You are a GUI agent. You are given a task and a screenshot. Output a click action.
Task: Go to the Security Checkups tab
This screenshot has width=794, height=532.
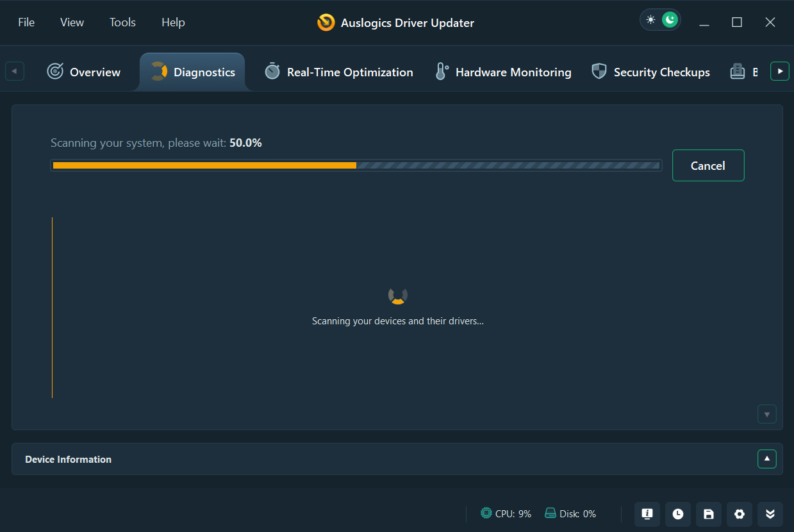coord(651,72)
